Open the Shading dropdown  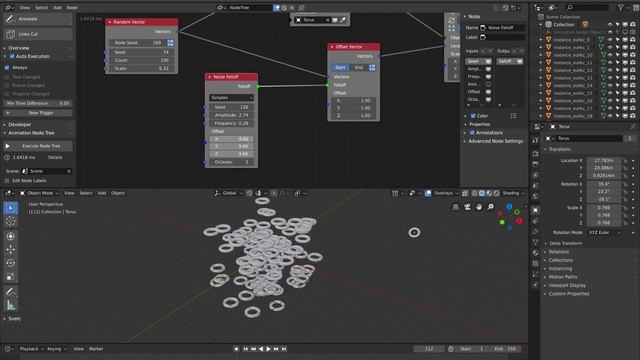[x=513, y=193]
